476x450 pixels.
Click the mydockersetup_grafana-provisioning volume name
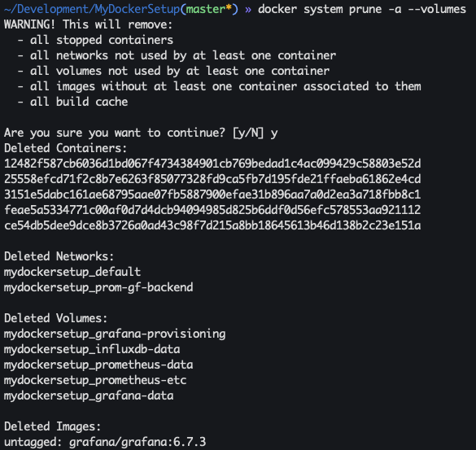point(115,334)
